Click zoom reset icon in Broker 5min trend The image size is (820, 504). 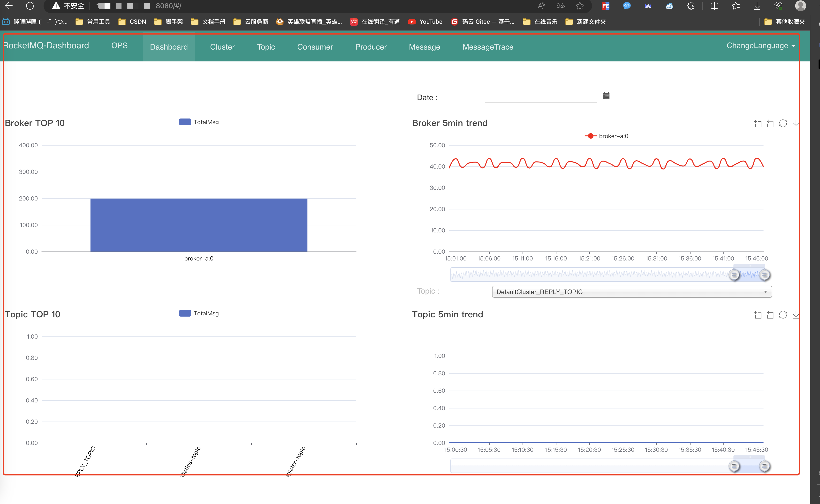coord(770,124)
